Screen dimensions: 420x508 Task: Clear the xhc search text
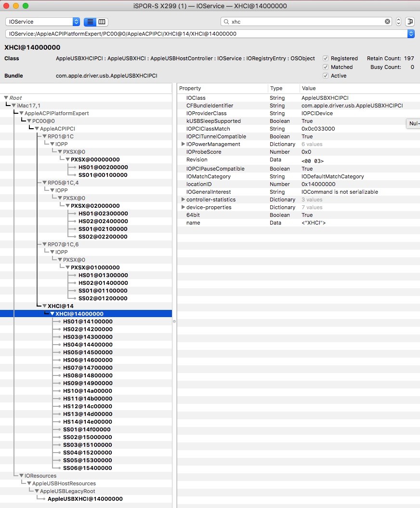pyautogui.click(x=387, y=22)
